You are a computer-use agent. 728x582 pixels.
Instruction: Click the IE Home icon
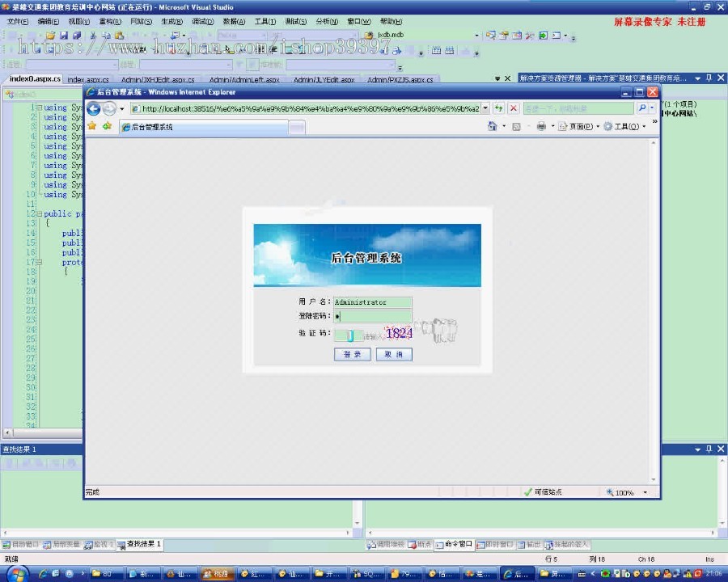[493, 126]
